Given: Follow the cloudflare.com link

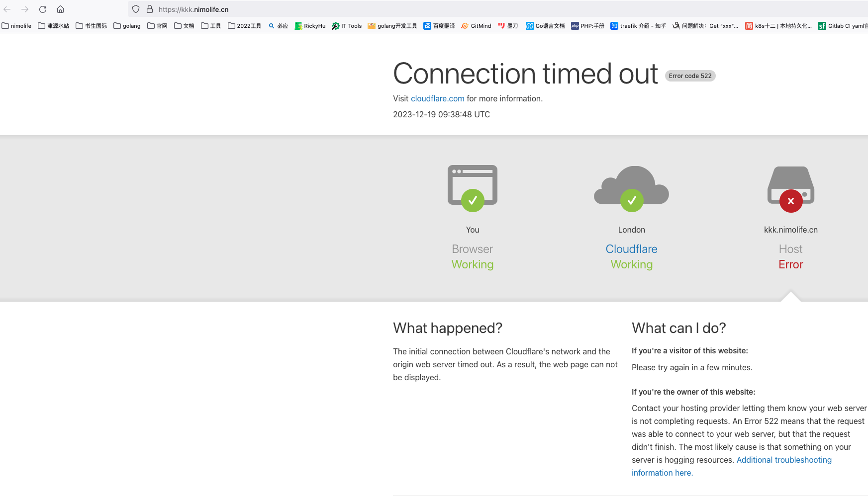Looking at the screenshot, I should point(437,99).
